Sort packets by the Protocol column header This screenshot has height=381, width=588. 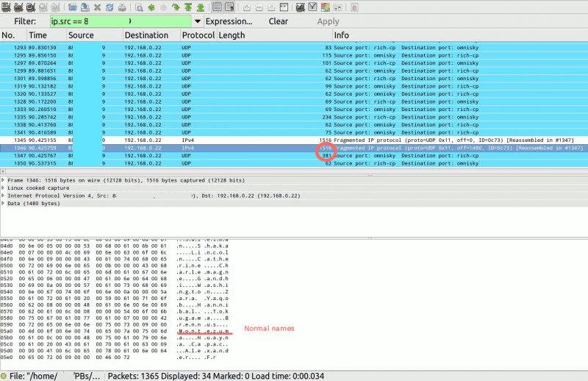tap(198, 35)
